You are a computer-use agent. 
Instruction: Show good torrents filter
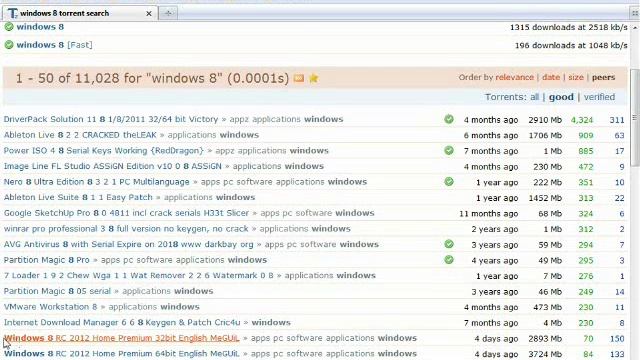point(561,97)
